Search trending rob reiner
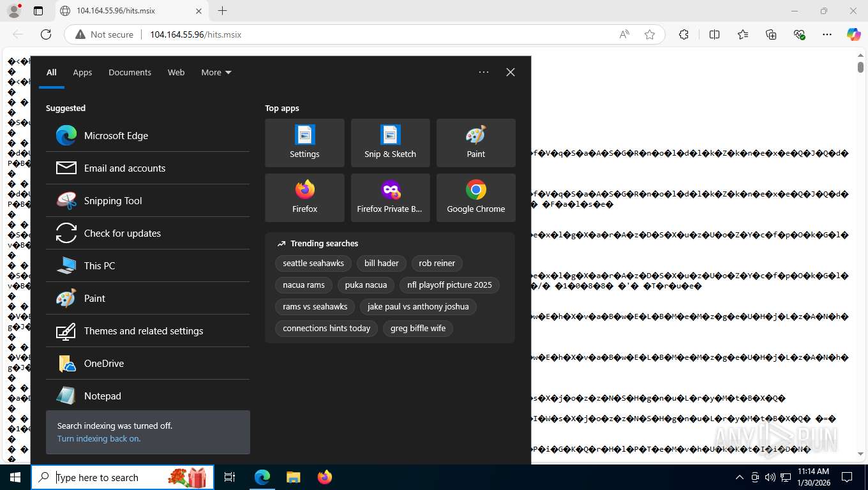868x490 pixels. coord(437,263)
